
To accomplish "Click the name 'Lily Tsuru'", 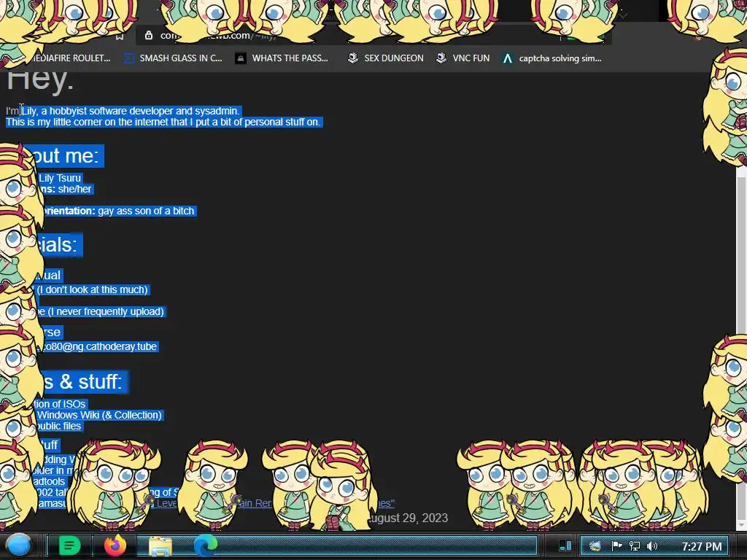I will pos(60,178).
